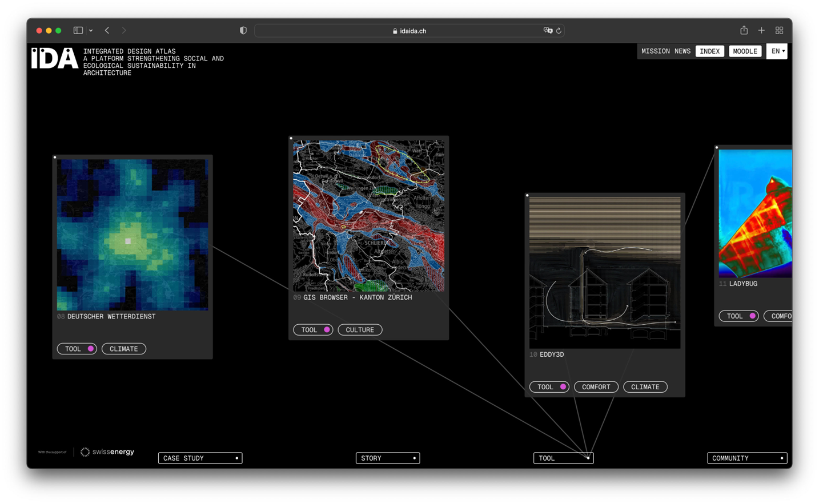Click the node dot on Deutscher Wetterdienst card corner
This screenshot has height=504, width=819.
[55, 157]
